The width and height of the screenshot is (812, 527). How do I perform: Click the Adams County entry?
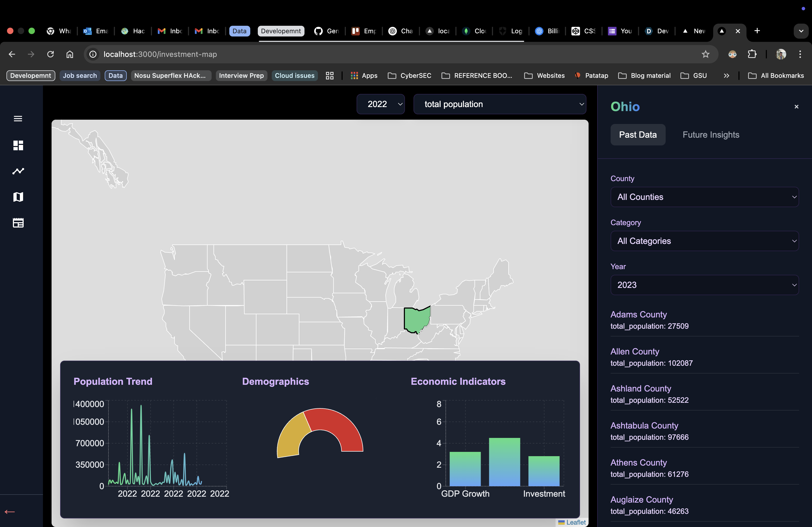point(638,314)
